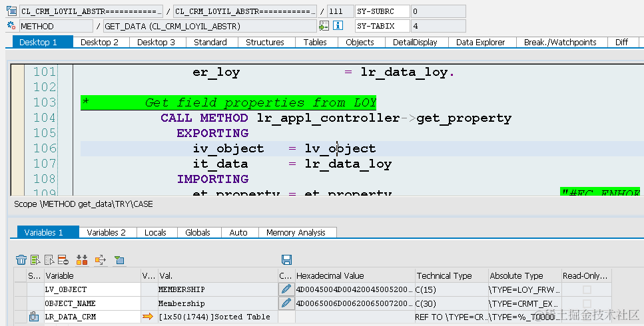
Task: Select the Tables tab
Action: pyautogui.click(x=316, y=42)
